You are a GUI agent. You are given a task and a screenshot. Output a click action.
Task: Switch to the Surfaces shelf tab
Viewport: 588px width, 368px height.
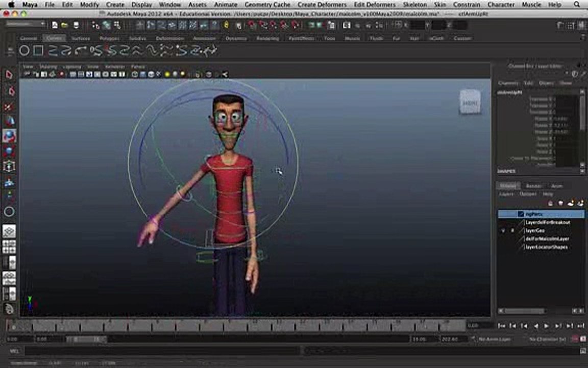pyautogui.click(x=81, y=38)
